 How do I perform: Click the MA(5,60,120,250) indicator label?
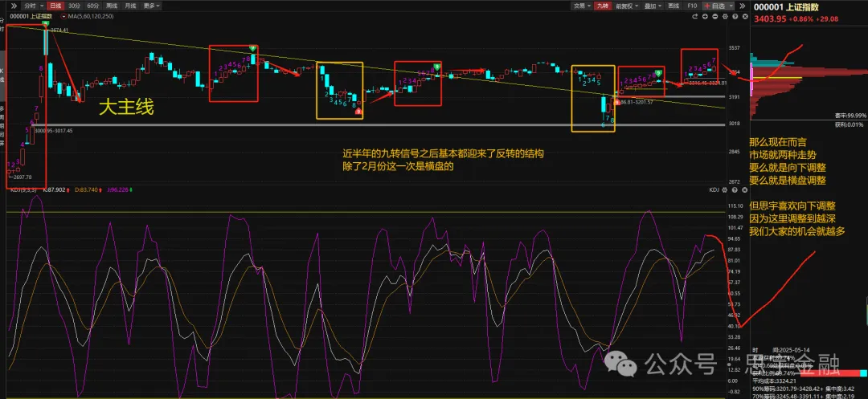pyautogui.click(x=91, y=17)
